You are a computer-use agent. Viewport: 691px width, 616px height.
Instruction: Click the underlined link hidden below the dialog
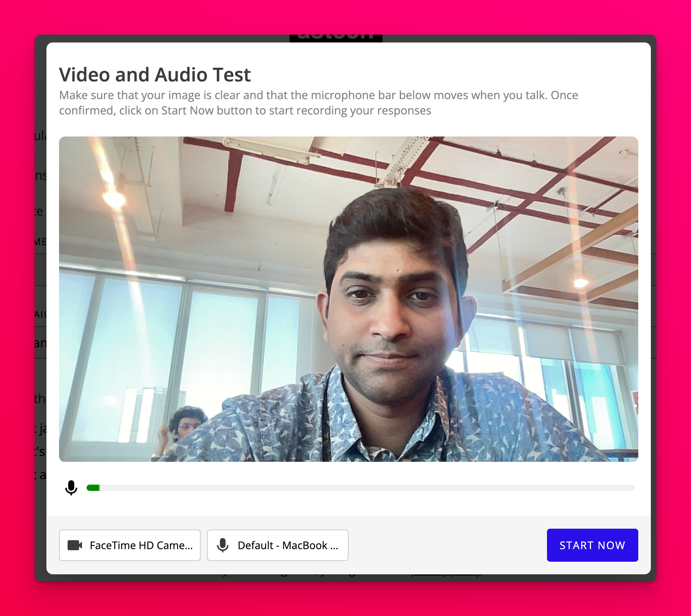point(447,575)
